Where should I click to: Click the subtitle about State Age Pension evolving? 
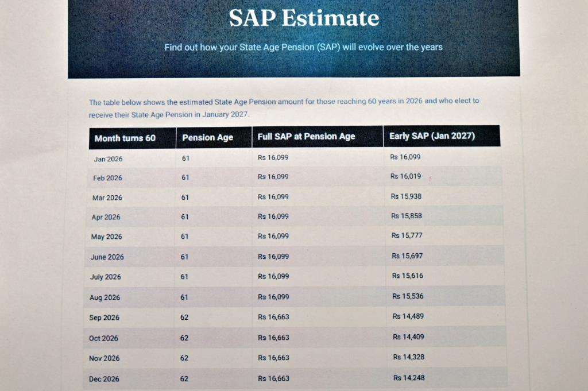pyautogui.click(x=303, y=47)
